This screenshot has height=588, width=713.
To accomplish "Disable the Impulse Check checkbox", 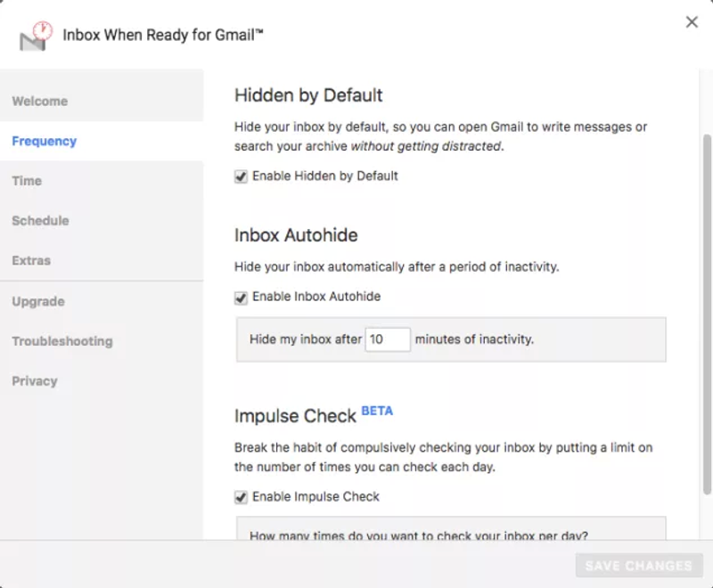I will [241, 497].
